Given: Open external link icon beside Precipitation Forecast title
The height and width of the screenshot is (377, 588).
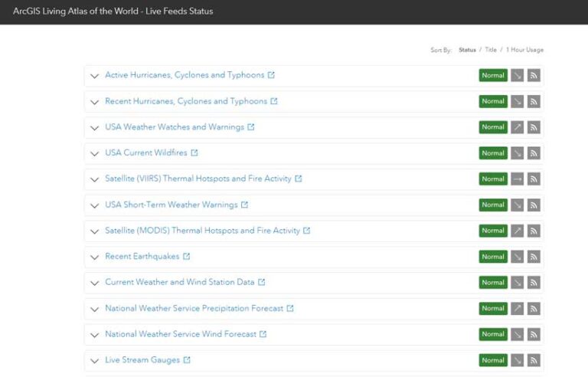Looking at the screenshot, I should point(290,308).
